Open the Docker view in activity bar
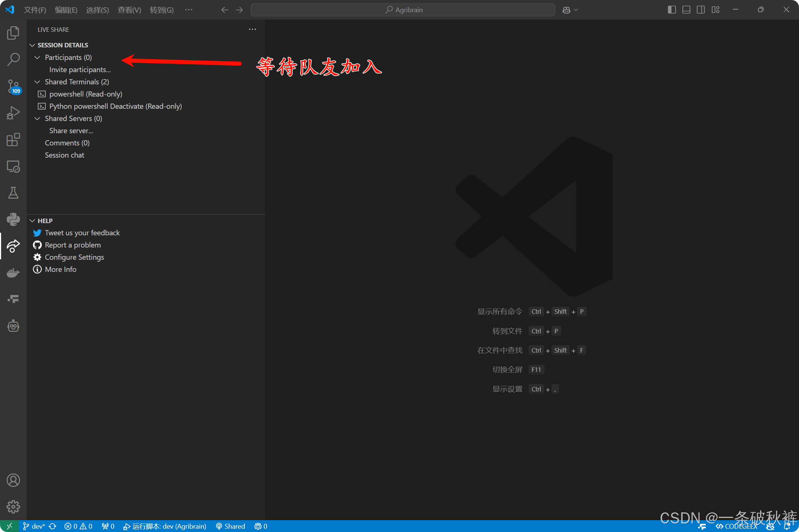This screenshot has width=799, height=532. [13, 273]
